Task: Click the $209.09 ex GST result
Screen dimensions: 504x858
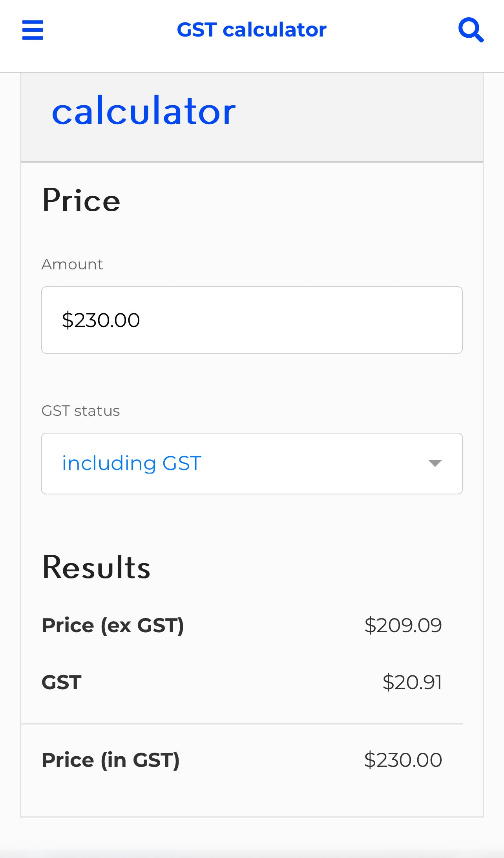Action: coord(403,625)
